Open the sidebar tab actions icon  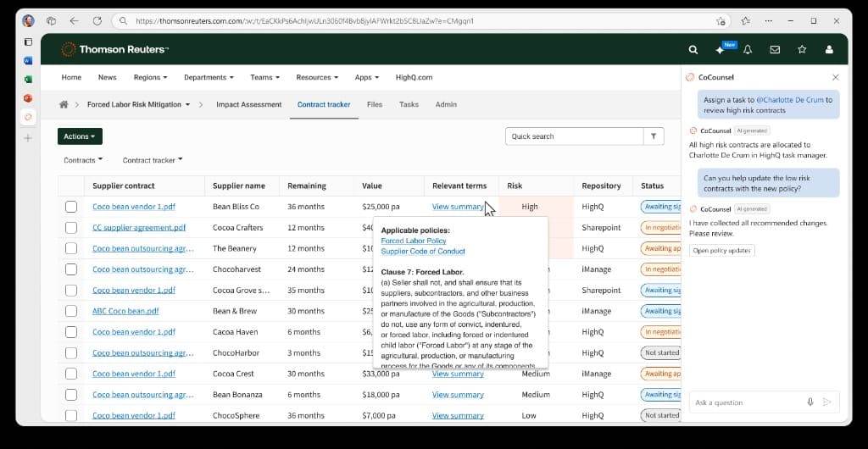click(28, 42)
